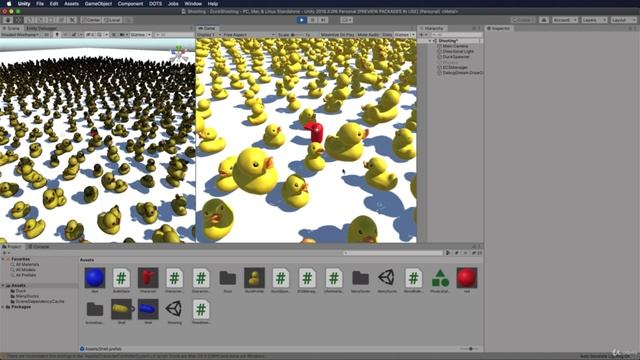Click the Project panel search field
This screenshot has width=640, height=360.
click(393, 253)
